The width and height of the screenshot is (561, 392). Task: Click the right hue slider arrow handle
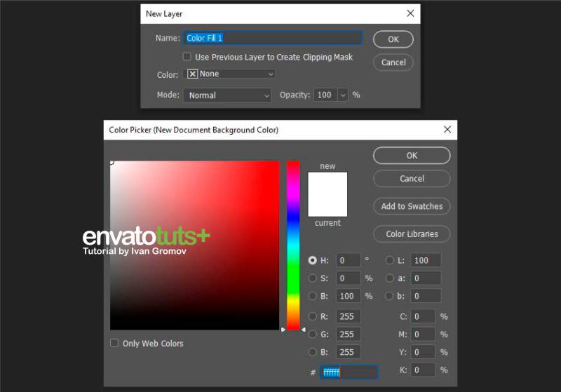click(x=304, y=330)
